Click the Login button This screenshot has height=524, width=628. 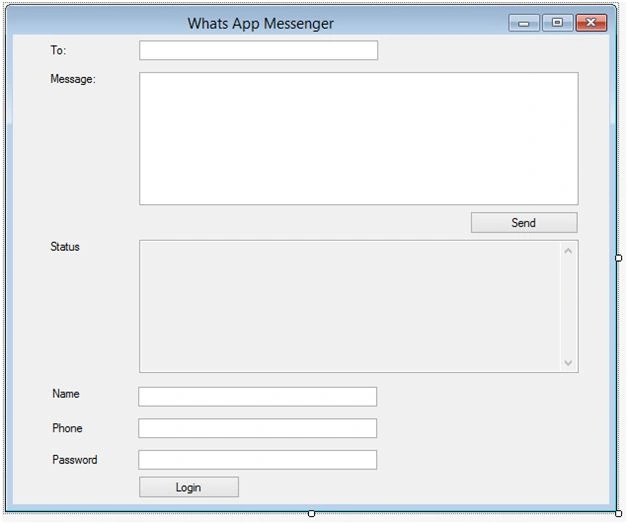click(x=189, y=487)
